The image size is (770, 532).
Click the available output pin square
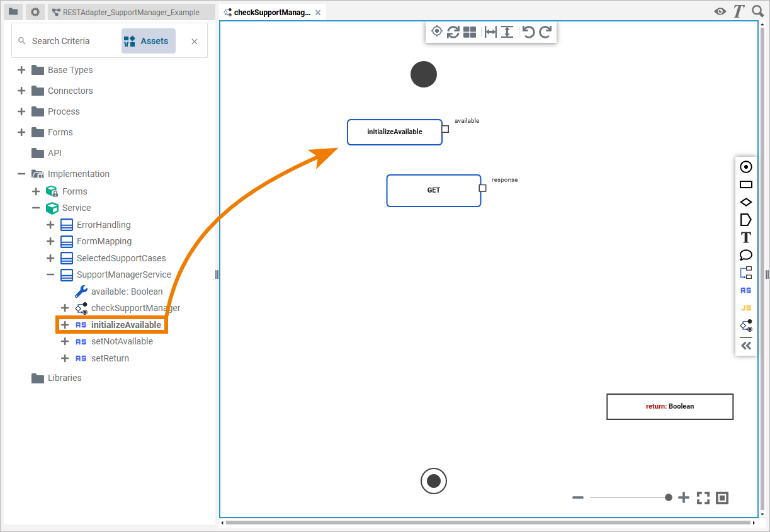point(445,129)
